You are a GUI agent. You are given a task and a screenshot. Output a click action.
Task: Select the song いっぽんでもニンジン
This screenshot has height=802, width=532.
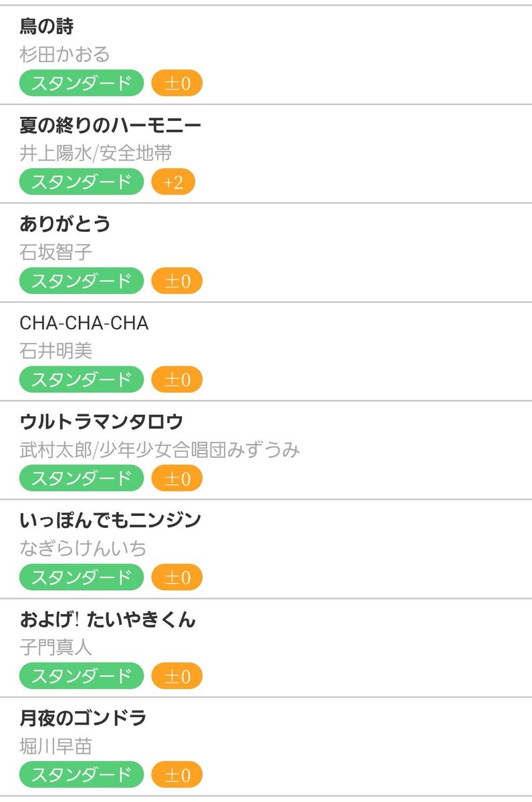pos(110,520)
